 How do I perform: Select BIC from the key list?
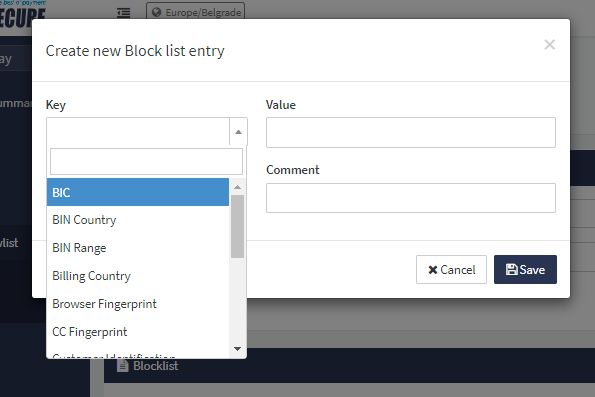pos(138,192)
